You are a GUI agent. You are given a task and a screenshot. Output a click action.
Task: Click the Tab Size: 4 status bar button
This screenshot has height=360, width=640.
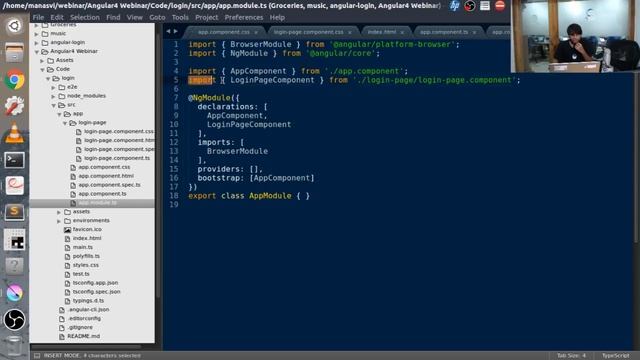pyautogui.click(x=571, y=356)
